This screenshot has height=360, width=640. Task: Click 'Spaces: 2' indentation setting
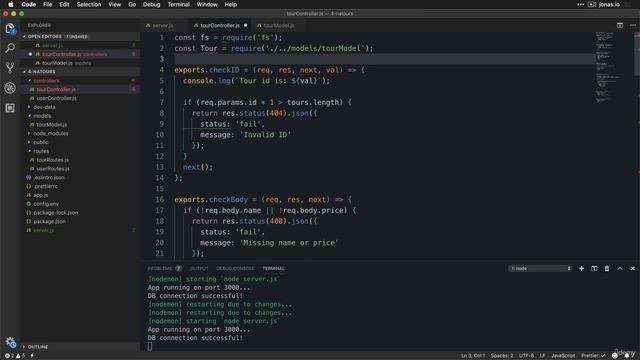click(502, 356)
